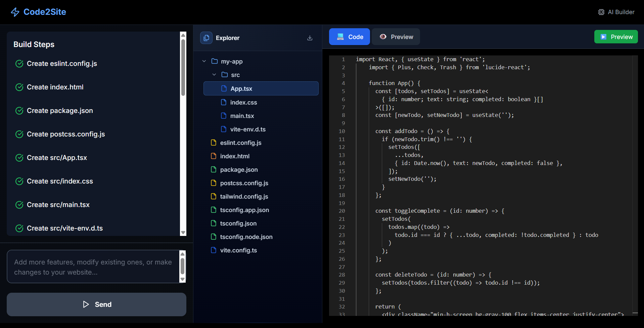This screenshot has height=328, width=644.
Task: Click the AI Builder link
Action: point(616,12)
